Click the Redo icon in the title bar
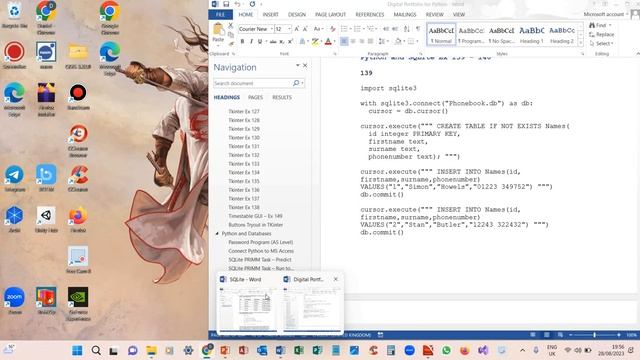 coord(252,4)
